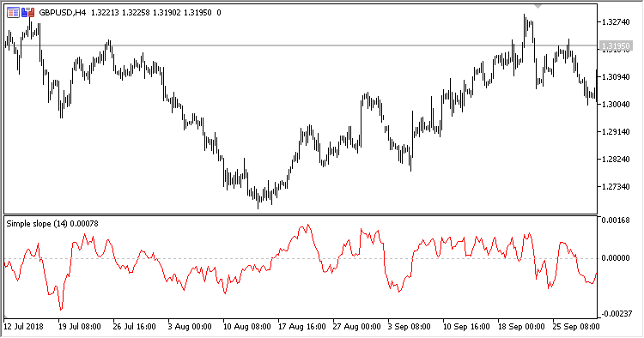Click the chart shift triangle marker at top
The image size is (644, 338).
pos(538,6)
